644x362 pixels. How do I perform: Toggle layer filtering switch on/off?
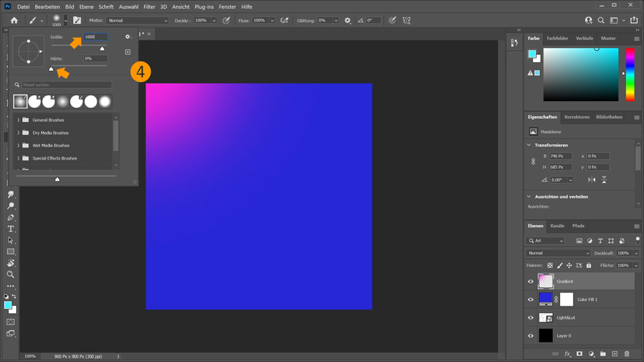pyautogui.click(x=637, y=240)
